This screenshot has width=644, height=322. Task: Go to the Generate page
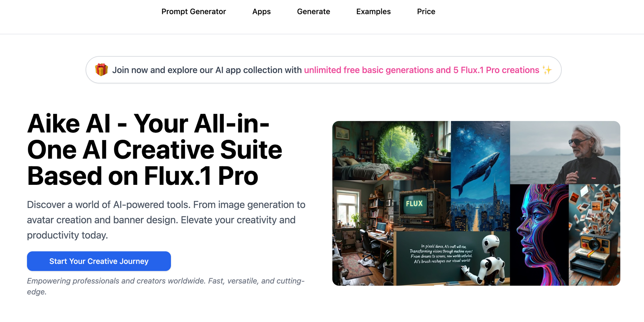(313, 12)
